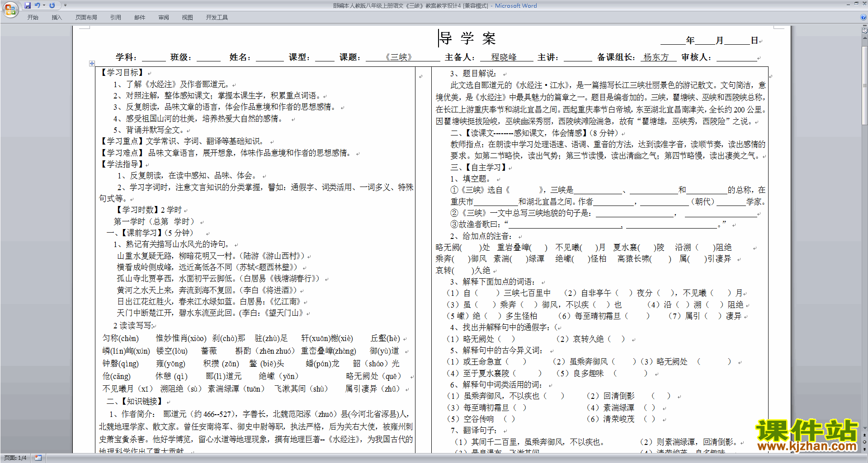Click the 【学习时数】2学时 line
This screenshot has height=463, width=868.
click(x=148, y=210)
